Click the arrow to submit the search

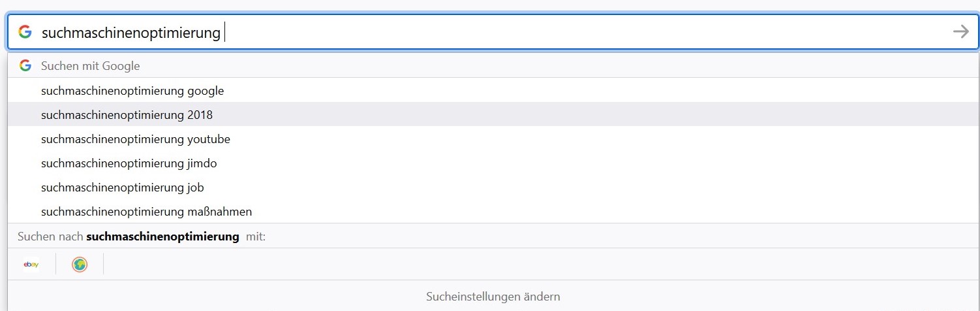click(960, 32)
